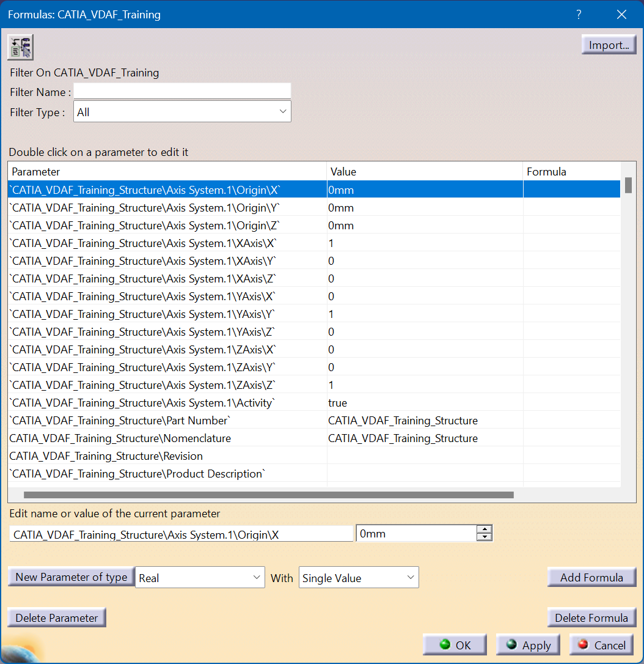Click the current parameter name edit field
The height and width of the screenshot is (664, 644).
click(181, 534)
